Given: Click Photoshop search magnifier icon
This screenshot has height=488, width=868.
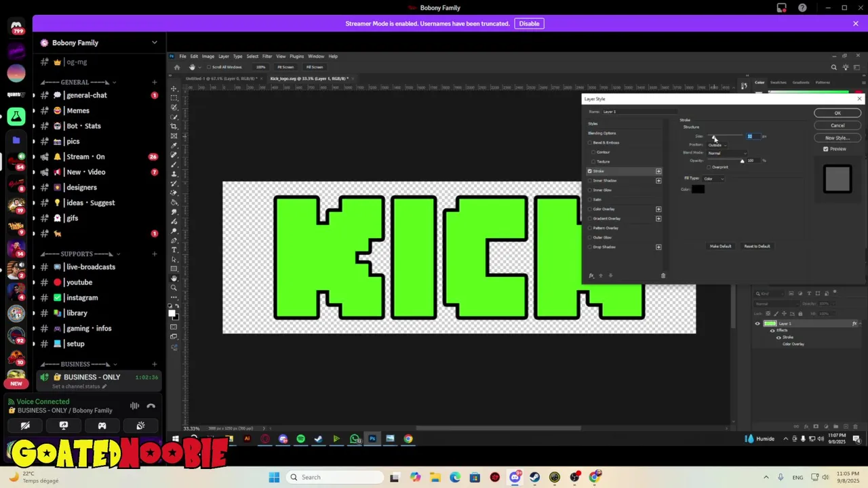Looking at the screenshot, I should tap(834, 67).
